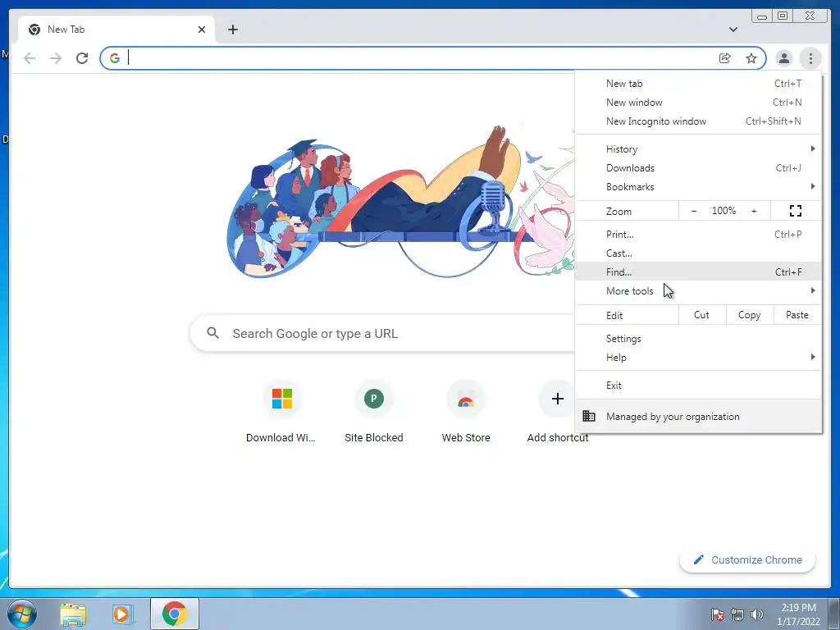
Task: Open the Site Blocked shortcut
Action: [x=373, y=413]
